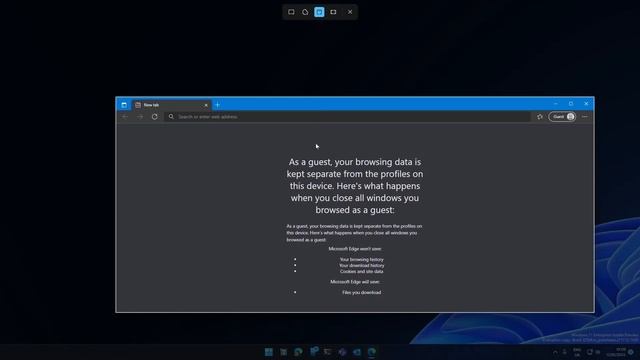Refresh the page in Edge
The image size is (640, 360).
click(155, 117)
